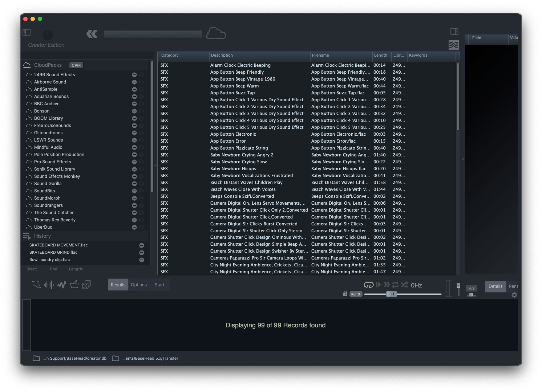Switch to the Details tab
Viewport: 542px width, 392px height.
coord(495,286)
